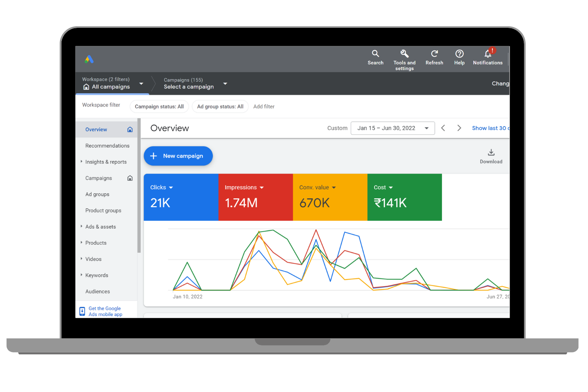Go to next date range arrow
The height and width of the screenshot is (392, 588).
point(459,128)
